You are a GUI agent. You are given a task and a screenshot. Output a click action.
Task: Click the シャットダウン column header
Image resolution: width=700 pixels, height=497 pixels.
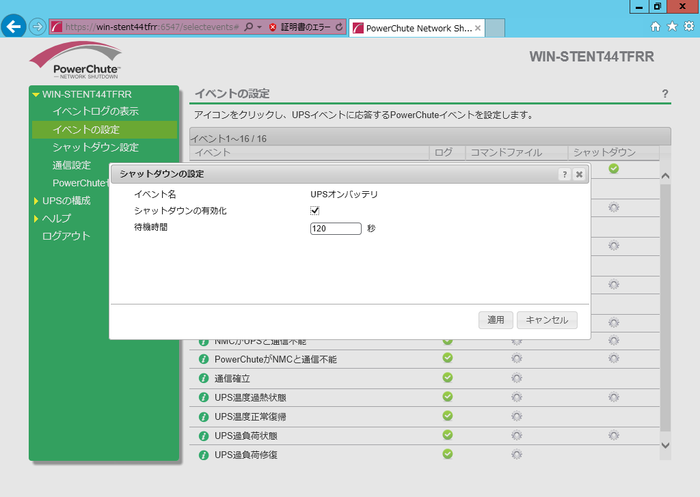(x=604, y=153)
